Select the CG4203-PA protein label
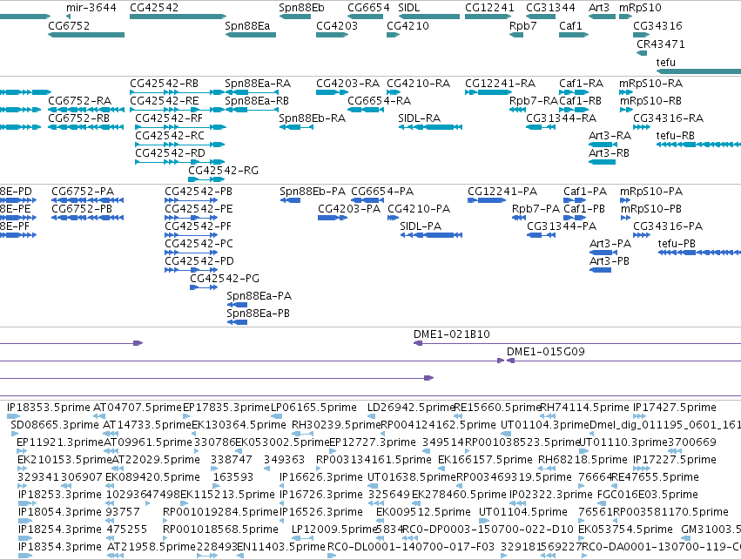This screenshot has width=741, height=560. (x=349, y=209)
